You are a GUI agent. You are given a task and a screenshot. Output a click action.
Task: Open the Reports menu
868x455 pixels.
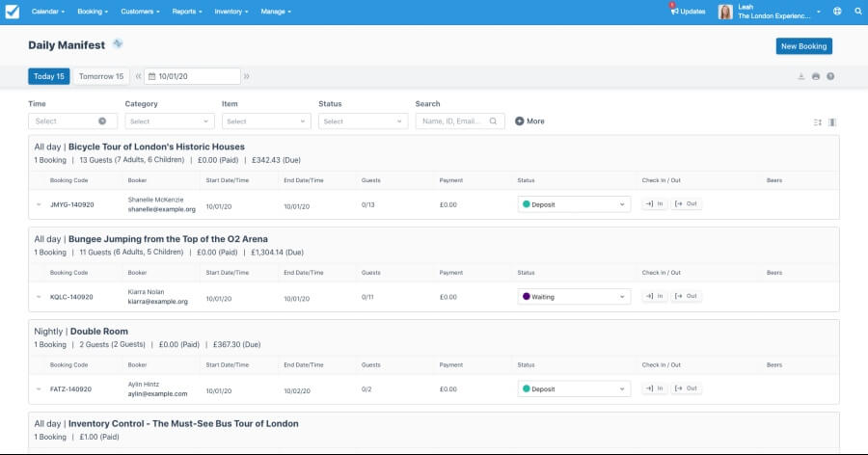pyautogui.click(x=187, y=12)
